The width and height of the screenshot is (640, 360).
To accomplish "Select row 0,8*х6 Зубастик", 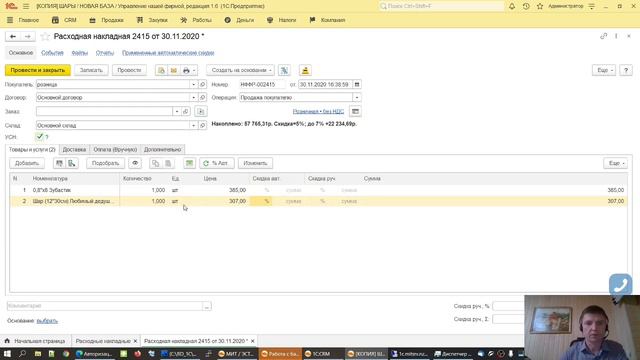I will (318, 190).
